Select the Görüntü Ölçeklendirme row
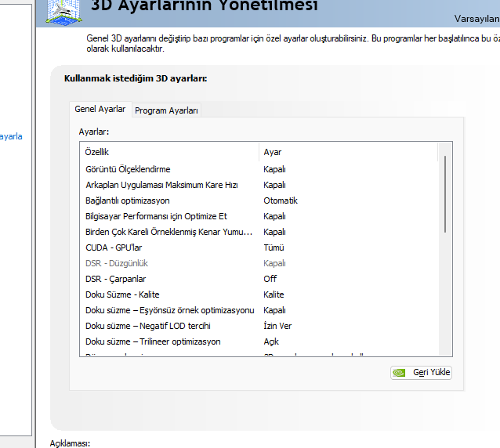Screen dimensions: 500x448 pos(259,169)
